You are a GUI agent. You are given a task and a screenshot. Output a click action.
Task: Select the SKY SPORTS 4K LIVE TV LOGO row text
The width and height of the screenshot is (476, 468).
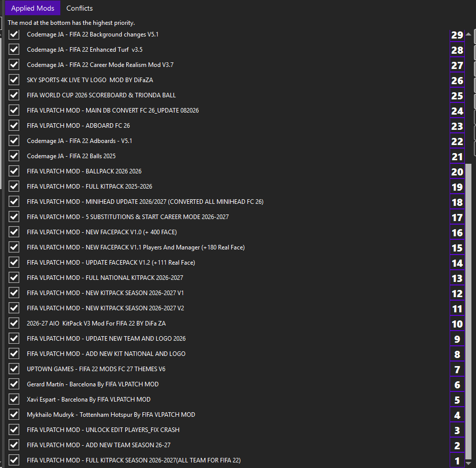pyautogui.click(x=90, y=80)
